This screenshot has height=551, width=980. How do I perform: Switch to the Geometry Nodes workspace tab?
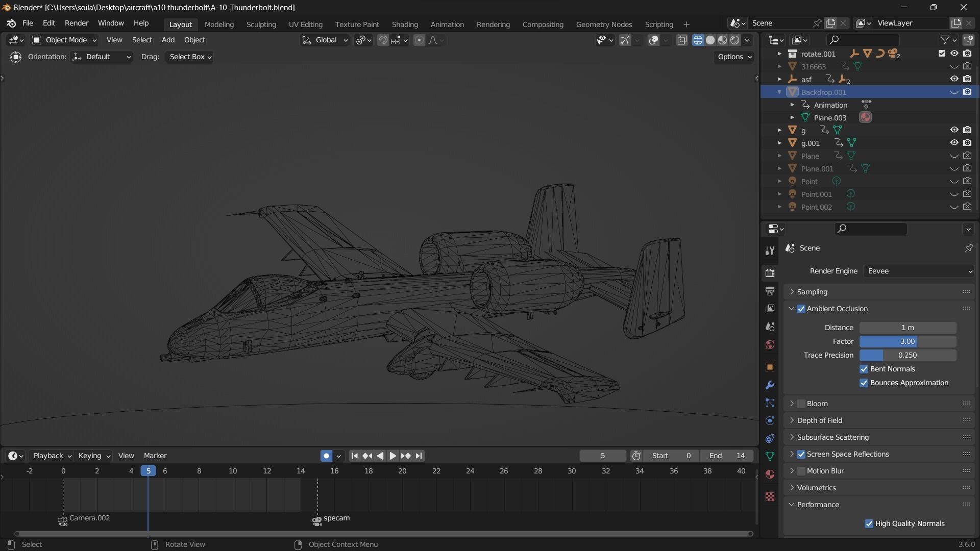tap(604, 24)
